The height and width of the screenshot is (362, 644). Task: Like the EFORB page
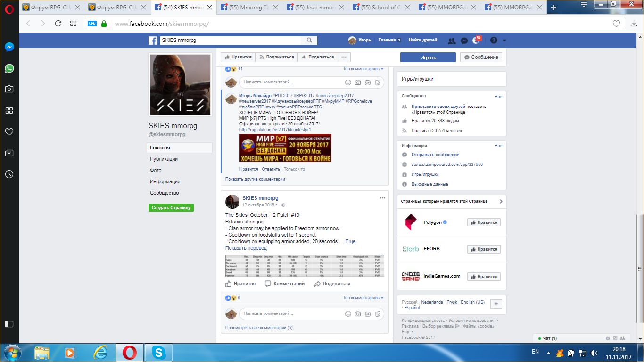pos(484,249)
